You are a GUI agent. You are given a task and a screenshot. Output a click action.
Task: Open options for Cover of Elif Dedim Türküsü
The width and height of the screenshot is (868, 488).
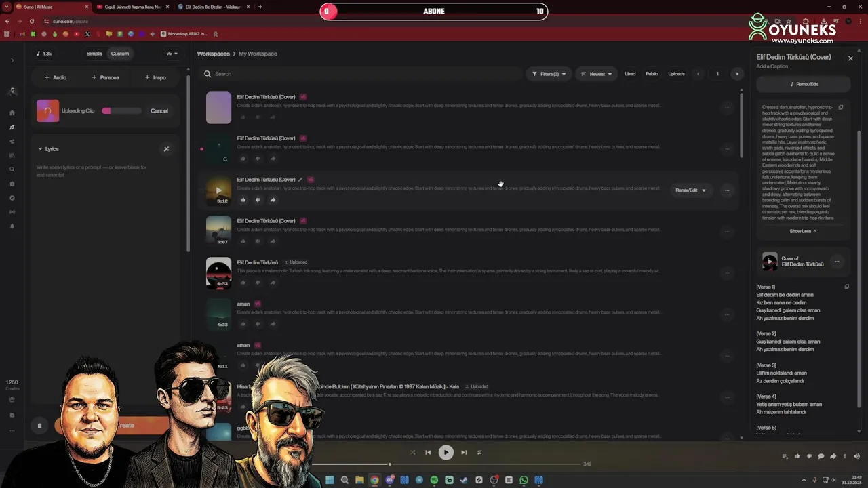837,262
